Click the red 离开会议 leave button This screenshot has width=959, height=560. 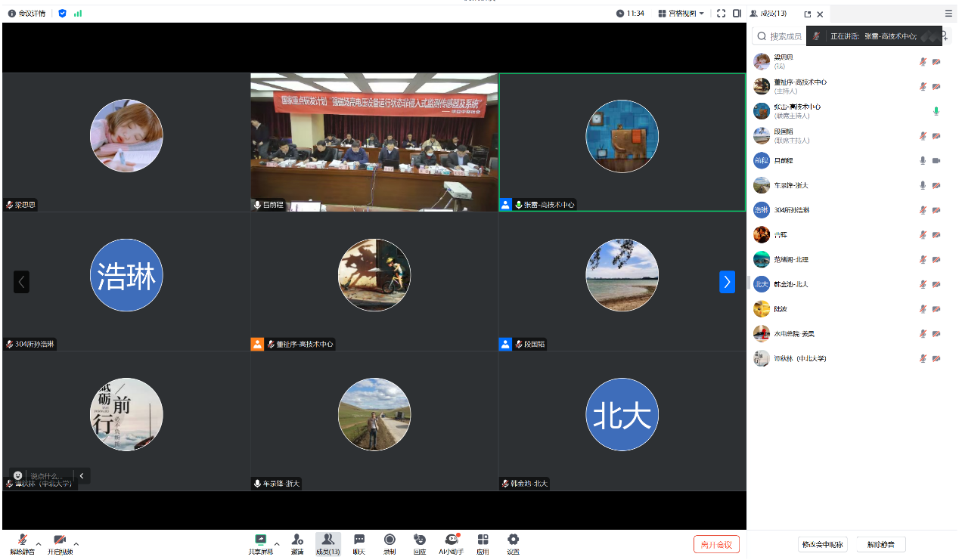coord(715,544)
